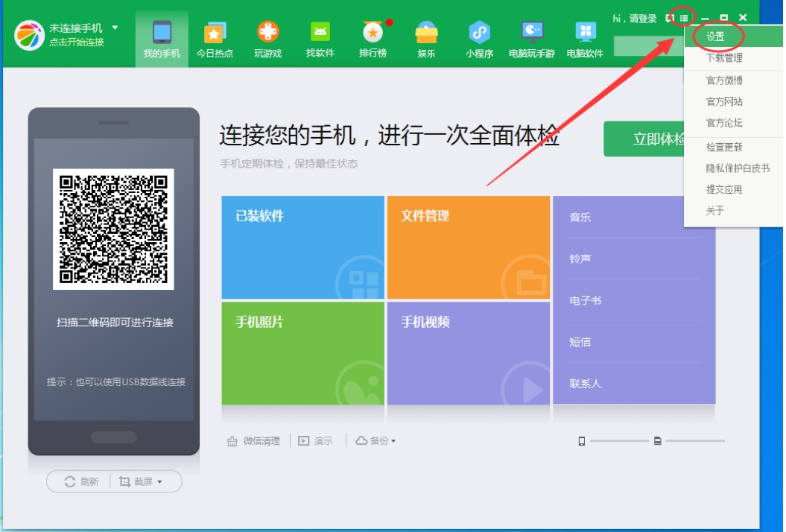This screenshot has height=532, width=786.
Task: Click the feedback icon beside login
Action: pyautogui.click(x=669, y=18)
